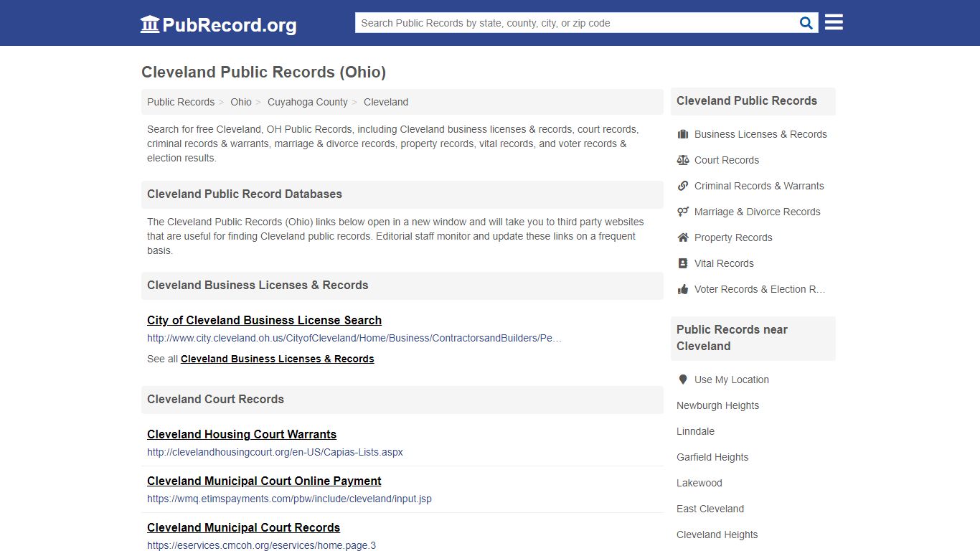See all Cleveland Business Licenses & Records
980x551 pixels.
point(278,359)
